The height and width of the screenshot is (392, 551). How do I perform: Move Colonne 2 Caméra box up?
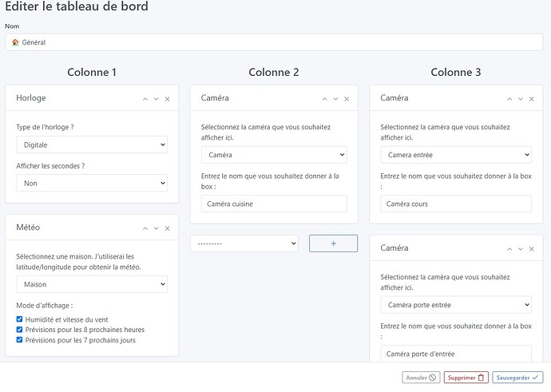tap(325, 99)
